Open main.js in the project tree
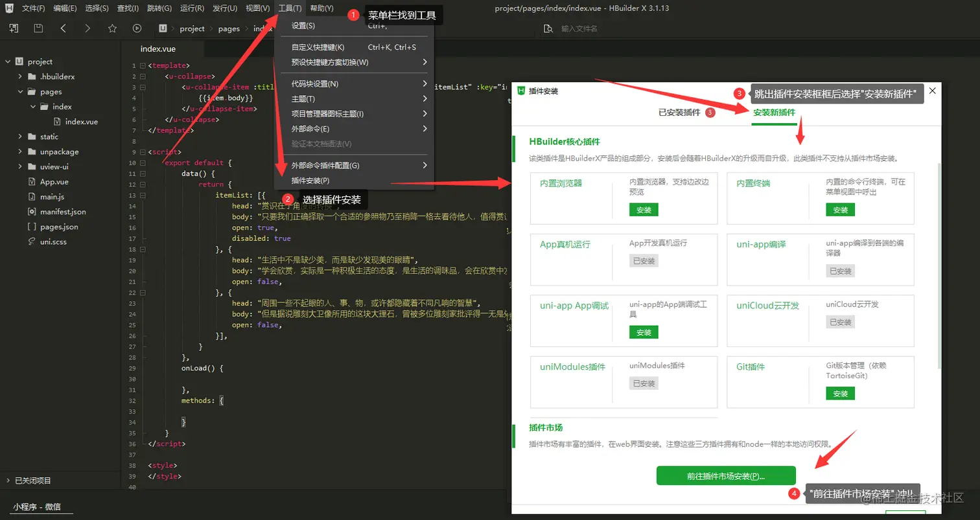This screenshot has height=520, width=980. 46,197
